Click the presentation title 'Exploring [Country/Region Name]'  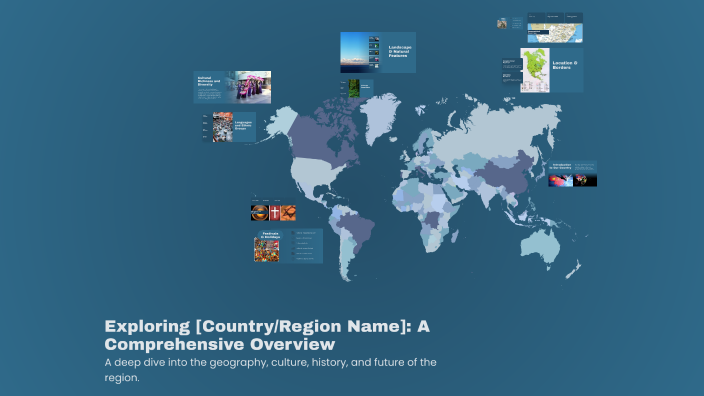click(x=267, y=335)
